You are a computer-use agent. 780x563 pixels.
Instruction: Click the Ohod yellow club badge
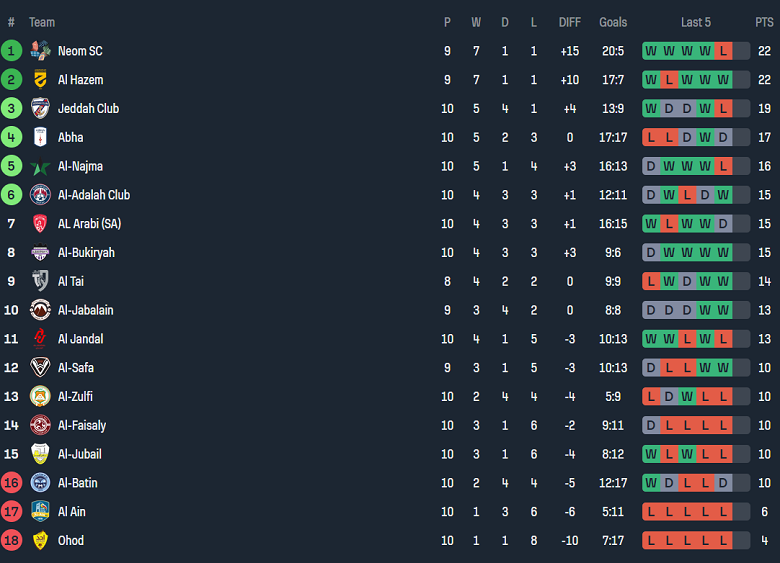click(40, 540)
